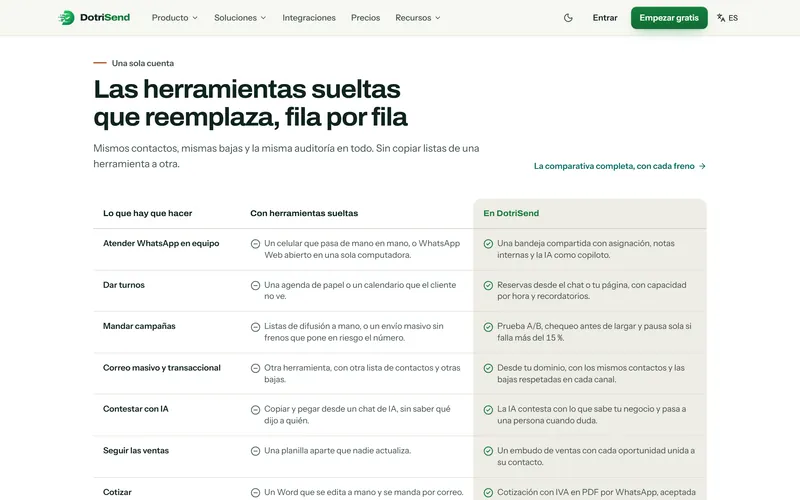Click the Entrar login link
The width and height of the screenshot is (800, 500).
[605, 18]
